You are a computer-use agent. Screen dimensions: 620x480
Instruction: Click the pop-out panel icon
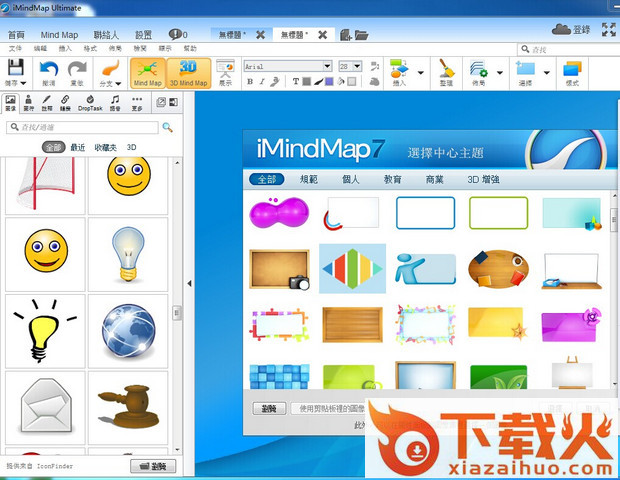(x=161, y=102)
